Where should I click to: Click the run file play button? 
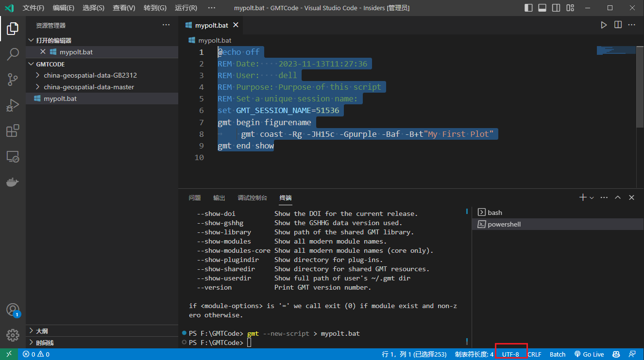(604, 25)
